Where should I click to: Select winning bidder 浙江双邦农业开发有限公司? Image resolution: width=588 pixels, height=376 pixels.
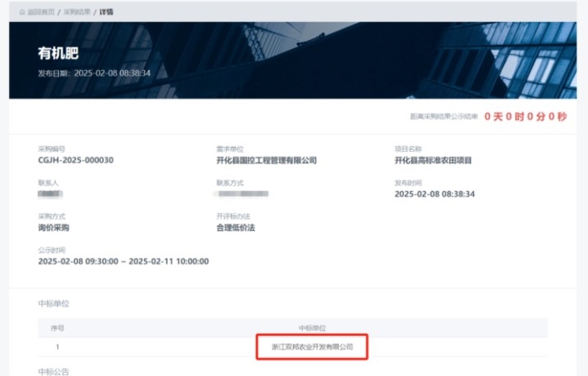coord(312,347)
